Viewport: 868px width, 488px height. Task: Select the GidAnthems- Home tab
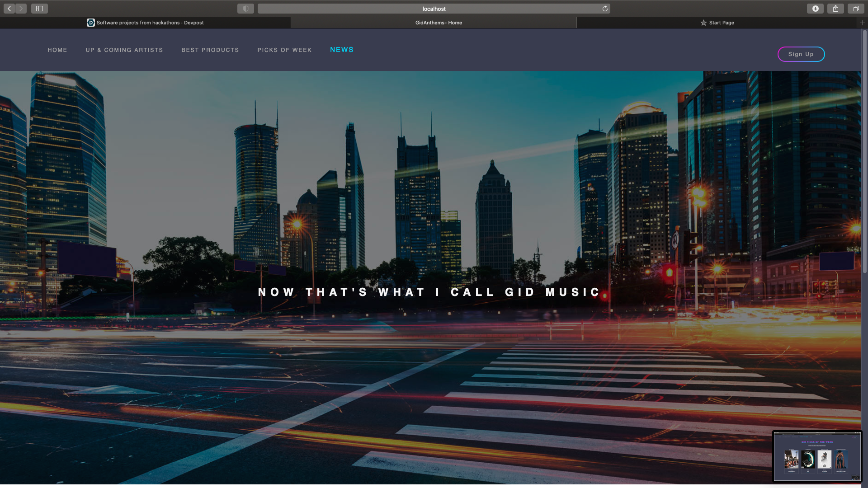tap(438, 23)
